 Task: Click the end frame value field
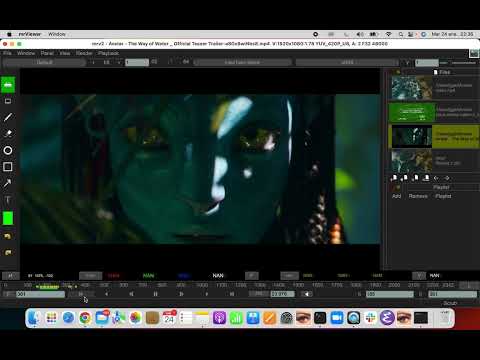[453, 294]
